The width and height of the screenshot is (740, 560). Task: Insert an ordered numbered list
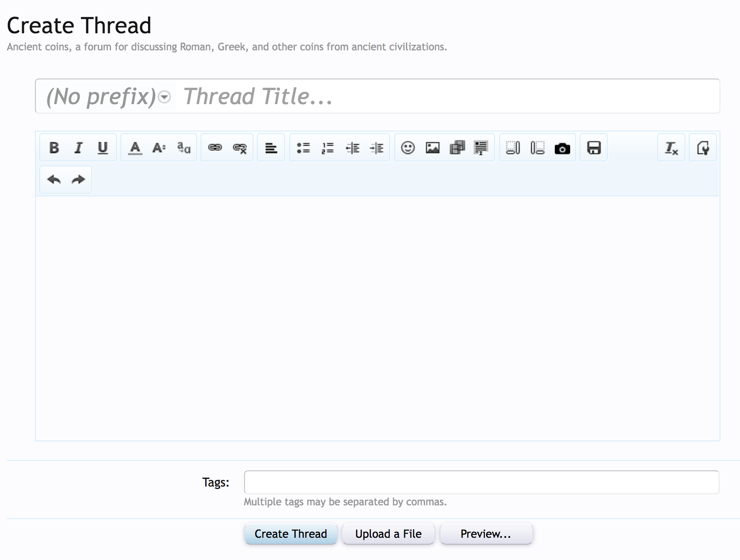tap(328, 148)
